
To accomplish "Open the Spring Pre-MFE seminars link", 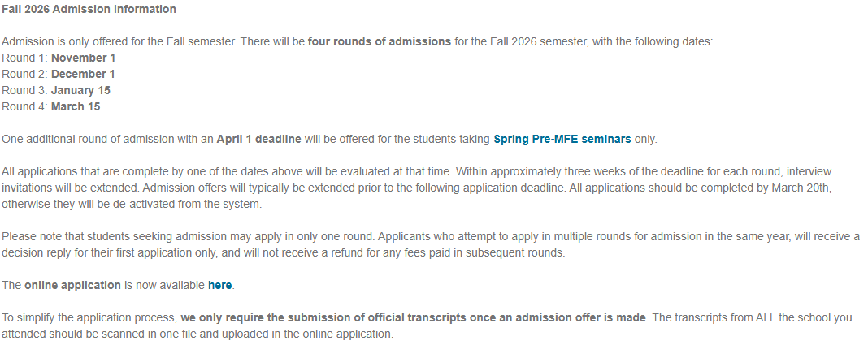I will (562, 139).
